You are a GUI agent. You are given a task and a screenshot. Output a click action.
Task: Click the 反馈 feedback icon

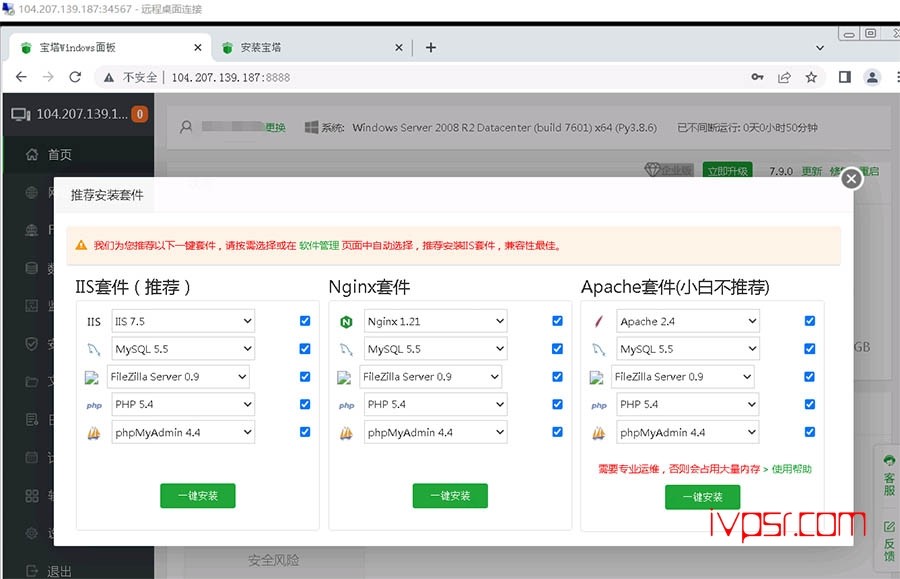pos(889,527)
